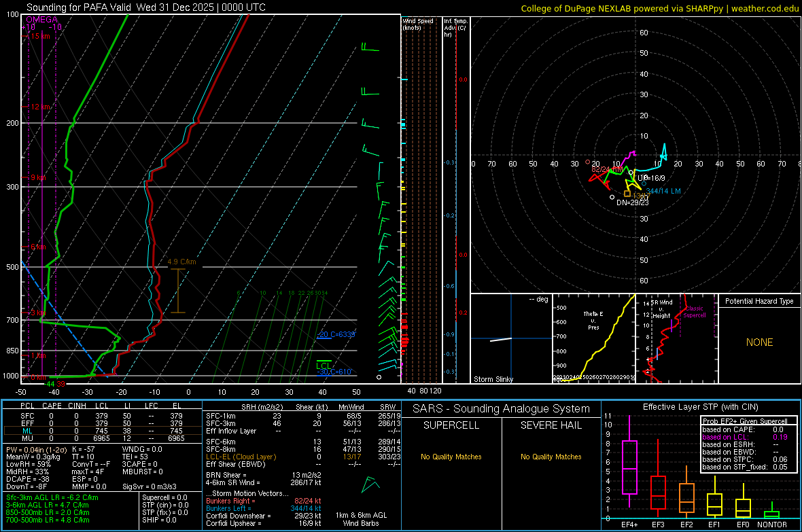Click the '-30 C=610' level label
This screenshot has height=532, width=802.
[x=334, y=372]
